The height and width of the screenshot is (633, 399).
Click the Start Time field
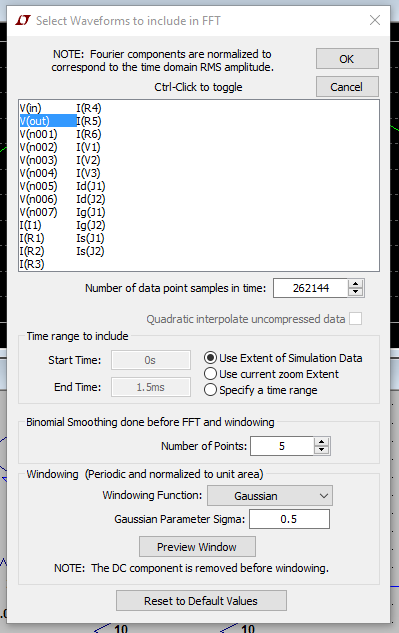pyautogui.click(x=151, y=360)
